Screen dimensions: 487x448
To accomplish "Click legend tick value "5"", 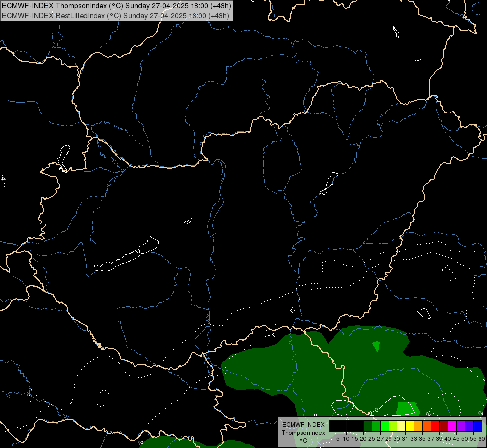I will click(x=338, y=439).
